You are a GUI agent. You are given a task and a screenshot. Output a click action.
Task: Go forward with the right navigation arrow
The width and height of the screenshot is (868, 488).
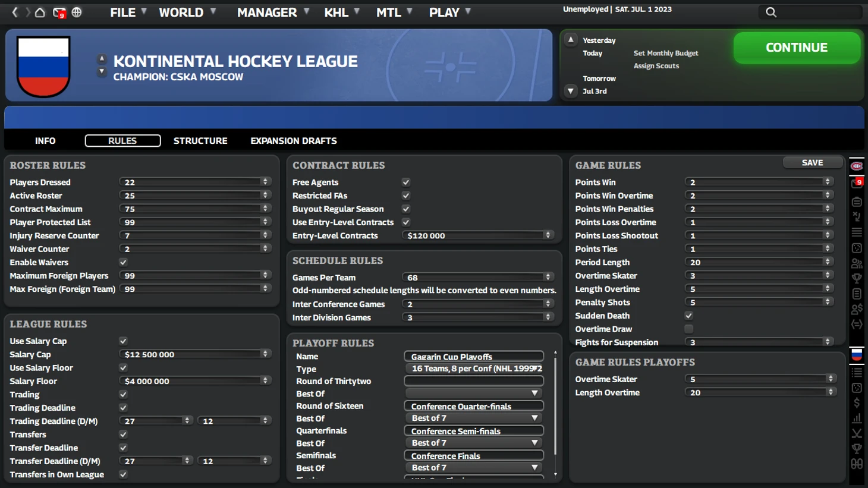tap(27, 12)
